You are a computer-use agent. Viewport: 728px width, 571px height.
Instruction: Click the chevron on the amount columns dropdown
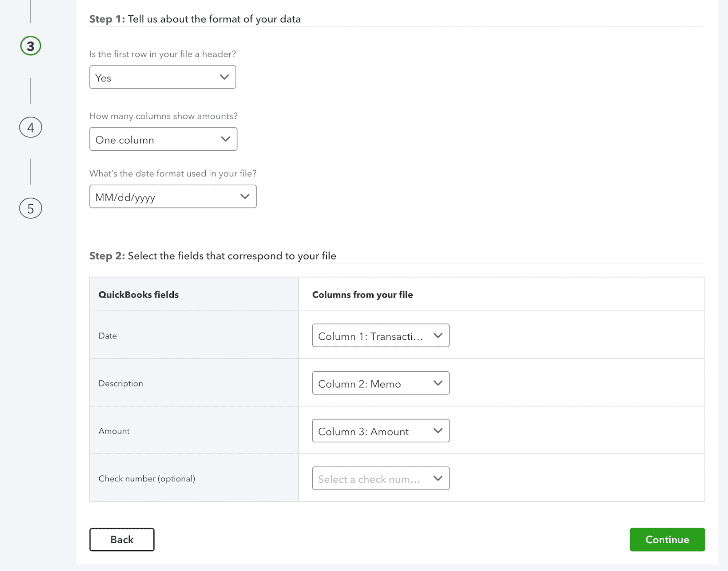coord(226,139)
